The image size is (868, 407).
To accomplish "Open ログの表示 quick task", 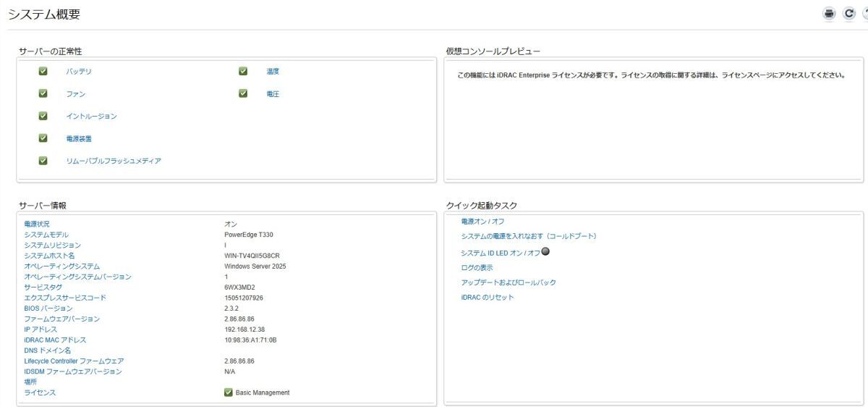I will (x=477, y=268).
